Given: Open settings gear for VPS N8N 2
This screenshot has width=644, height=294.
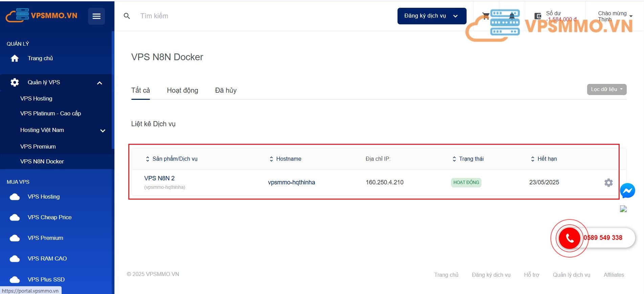Looking at the screenshot, I should (x=608, y=183).
